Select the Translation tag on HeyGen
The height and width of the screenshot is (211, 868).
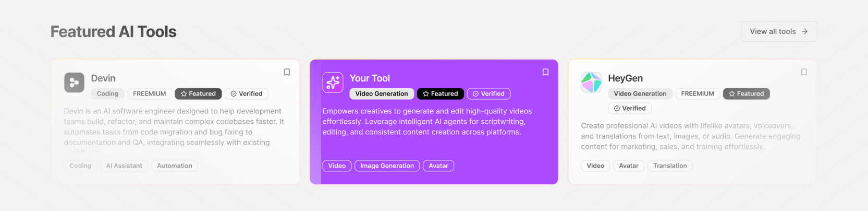tap(670, 166)
